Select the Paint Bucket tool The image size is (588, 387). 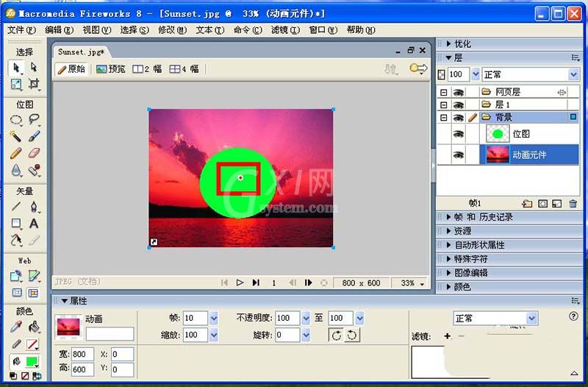coord(34,327)
